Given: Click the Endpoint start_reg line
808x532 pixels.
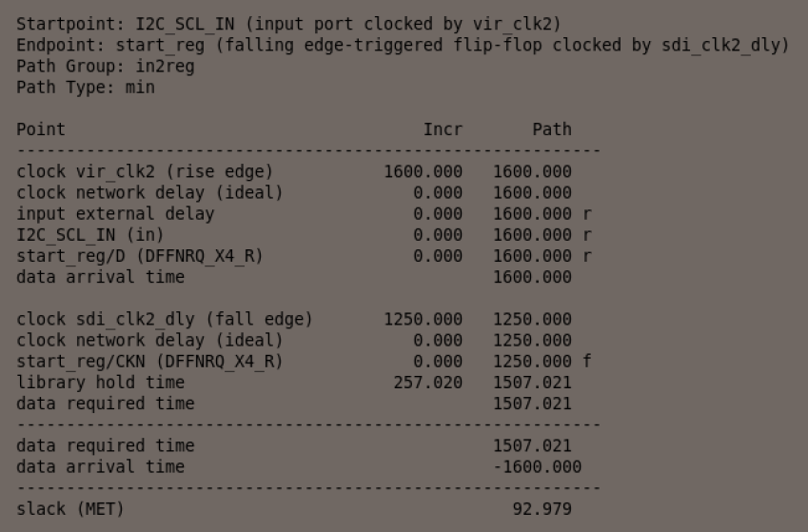Looking at the screenshot, I should click(x=402, y=45).
